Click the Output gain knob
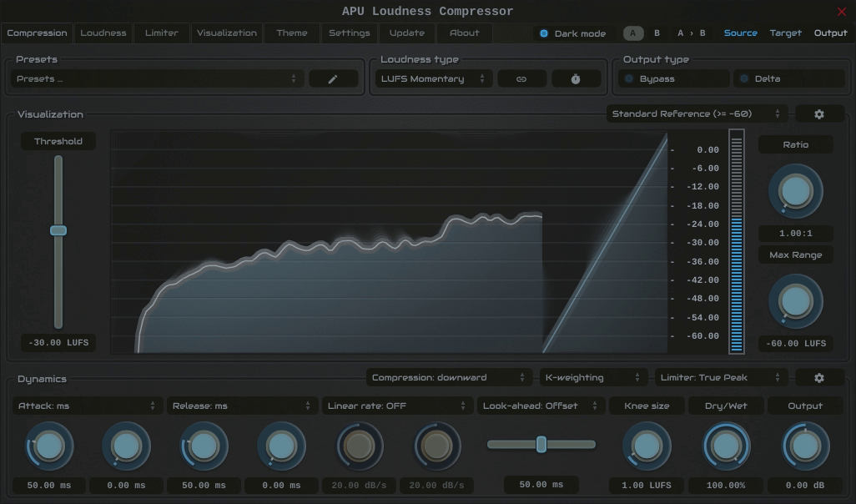The width and height of the screenshot is (856, 504). 804,446
